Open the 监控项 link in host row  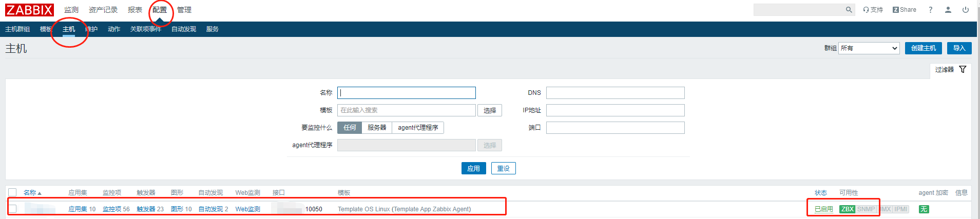coord(112,209)
